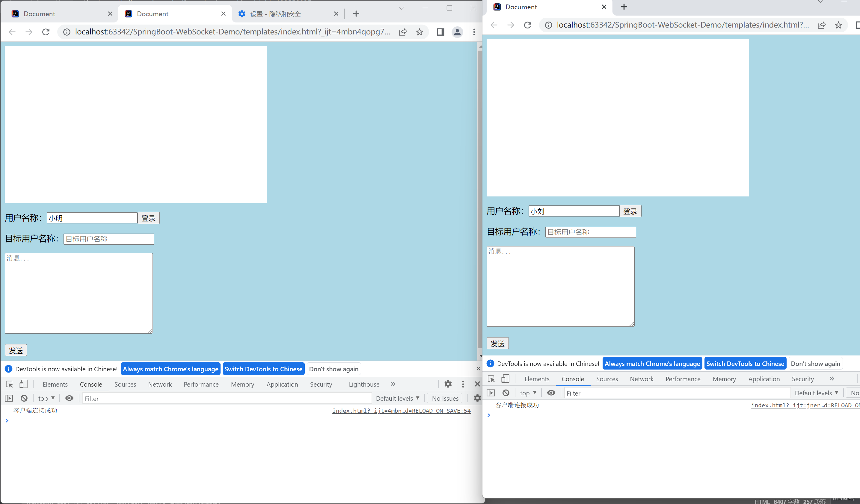
Task: Dismiss language infobar in left DevTools
Action: (x=478, y=369)
